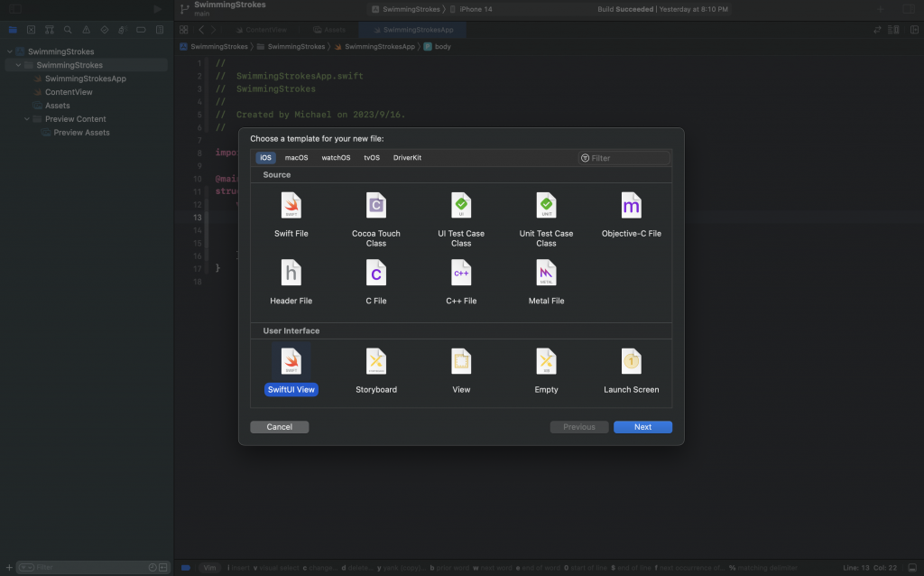Choose the Storyboard template
Screen dimensions: 924x576
(376, 371)
